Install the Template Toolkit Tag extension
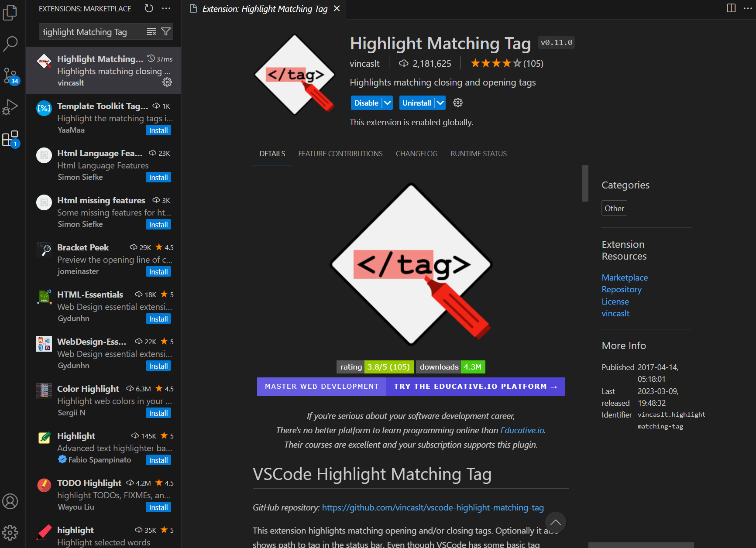The image size is (756, 548). click(158, 130)
